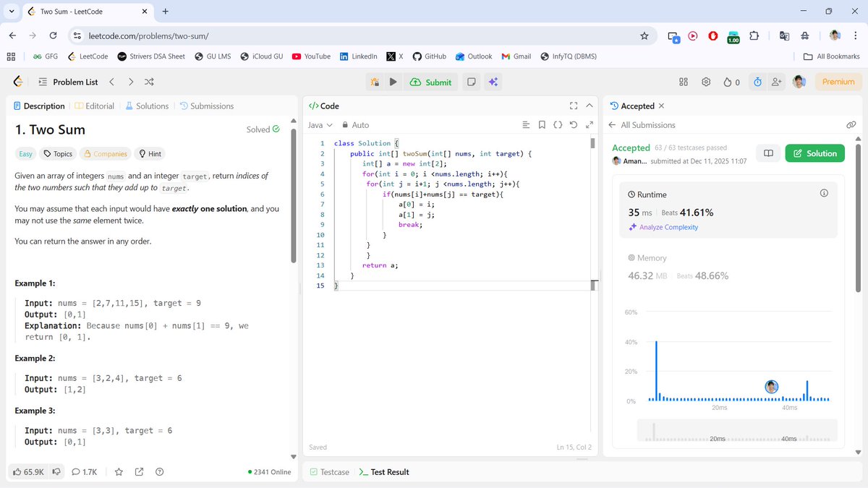Bookmark the current code snippet
This screenshot has height=488, width=868.
click(x=542, y=124)
